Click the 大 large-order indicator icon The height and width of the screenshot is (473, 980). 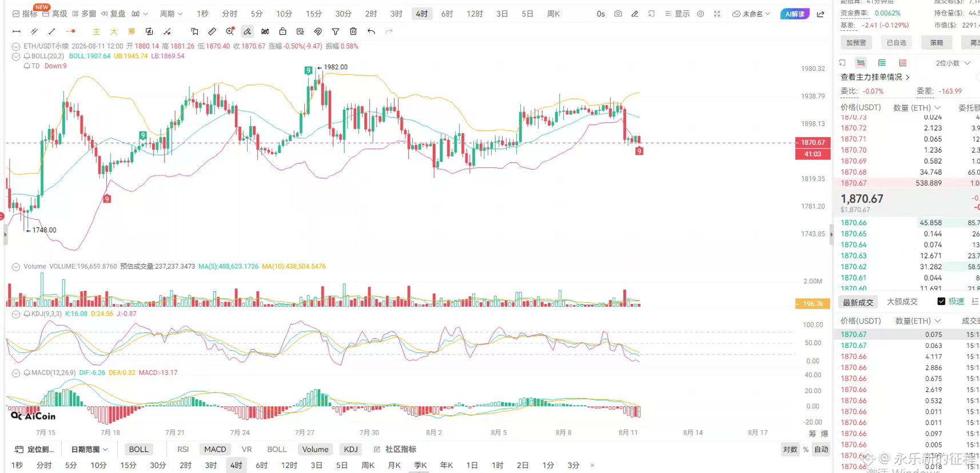click(x=114, y=31)
